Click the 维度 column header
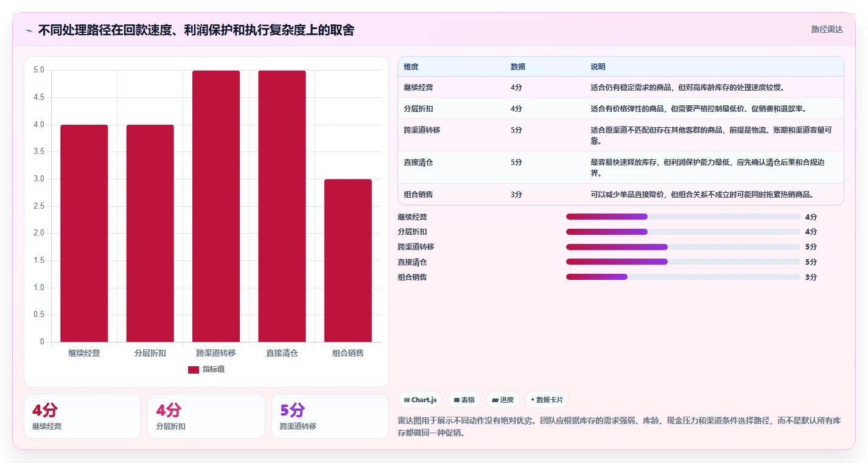 [411, 67]
